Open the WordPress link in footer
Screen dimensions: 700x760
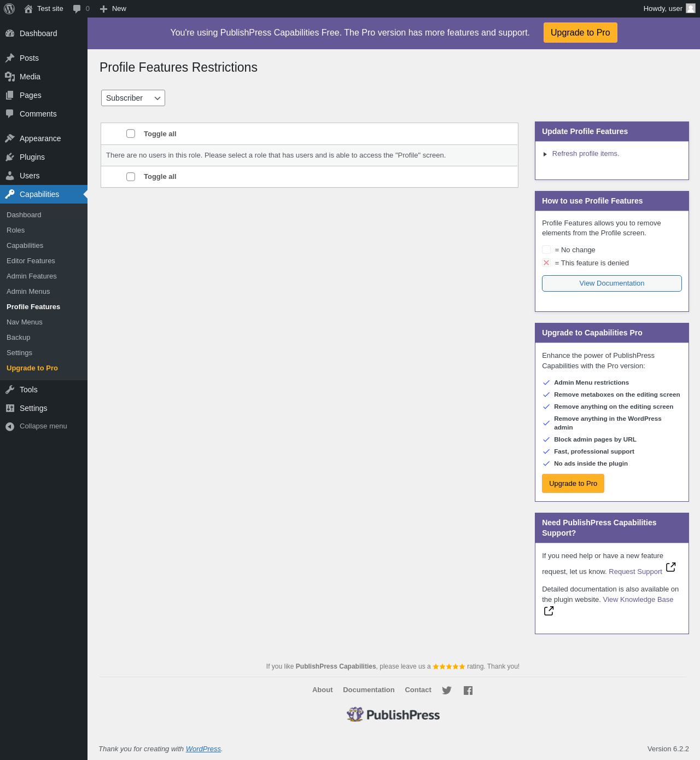click(203, 749)
